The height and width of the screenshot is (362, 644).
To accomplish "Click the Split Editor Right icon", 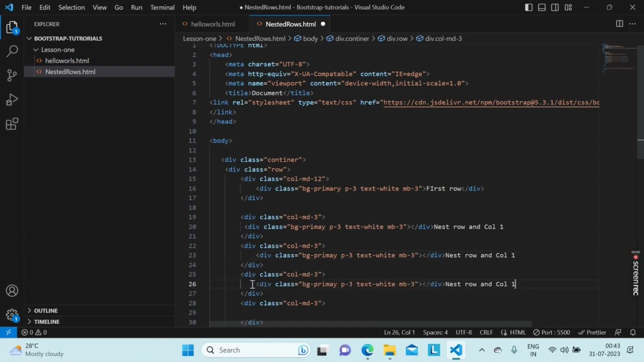I will pos(619,24).
